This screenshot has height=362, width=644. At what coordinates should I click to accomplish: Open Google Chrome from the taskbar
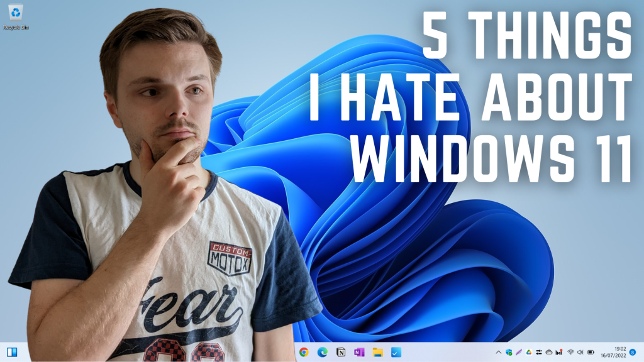point(303,353)
